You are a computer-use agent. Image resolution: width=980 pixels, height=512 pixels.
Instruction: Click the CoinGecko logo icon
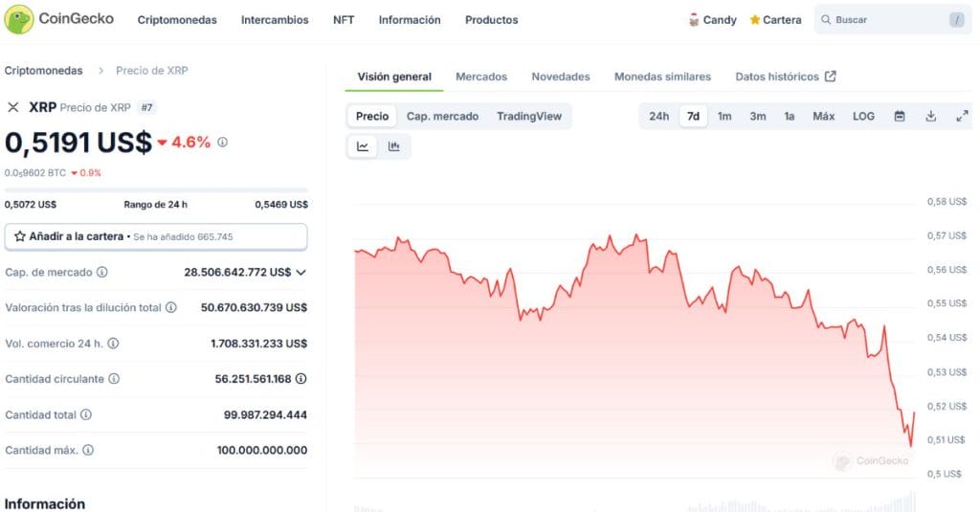pyautogui.click(x=19, y=19)
